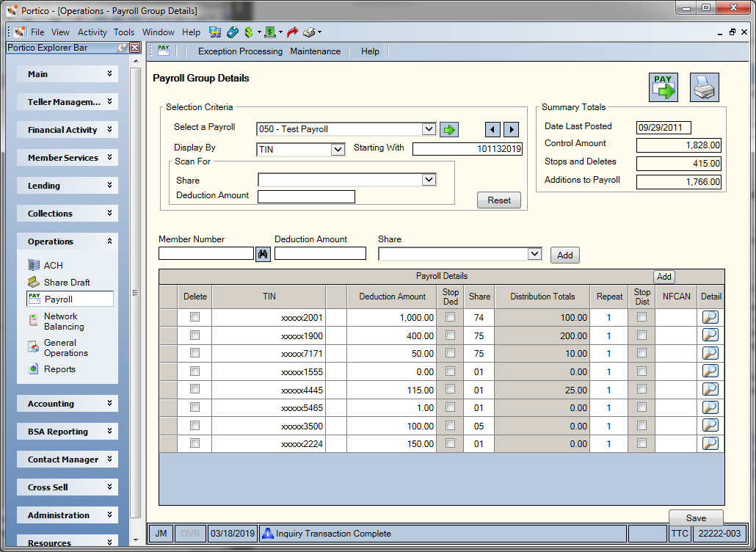The height and width of the screenshot is (552, 756).
Task: Toggle Stop Ded for TIN xxxxx7171
Action: tap(451, 353)
